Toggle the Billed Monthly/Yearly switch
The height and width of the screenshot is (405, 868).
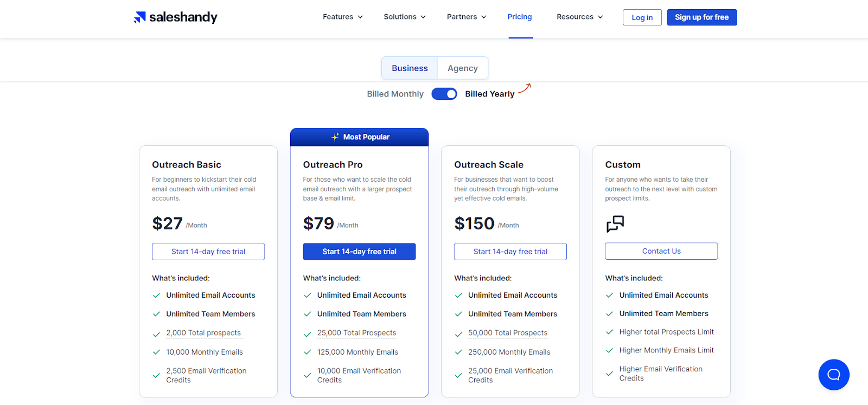point(444,94)
